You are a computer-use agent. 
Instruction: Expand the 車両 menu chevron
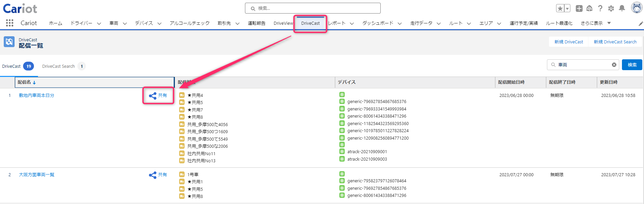tap(125, 24)
